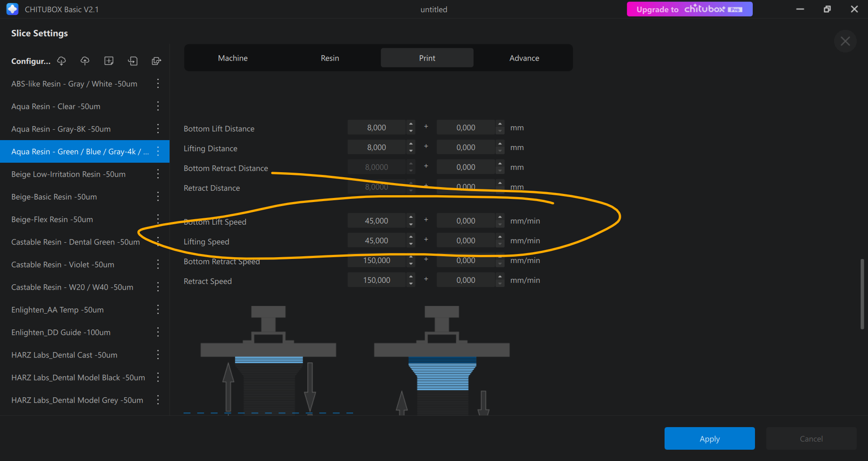Click the settings panel vertical scrollbar
This screenshot has width=868, height=461.
(x=862, y=294)
